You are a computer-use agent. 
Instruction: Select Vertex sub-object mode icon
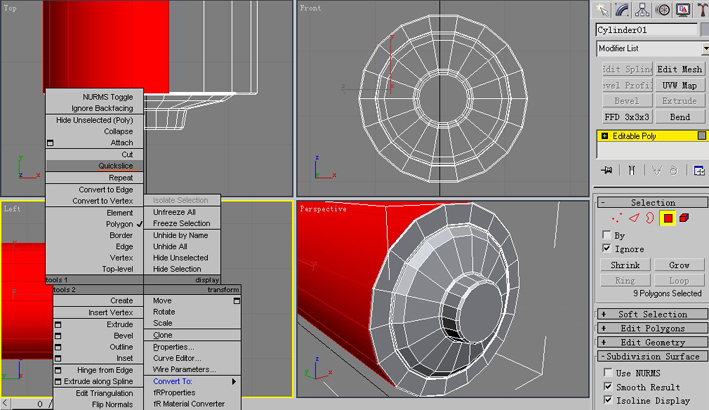tap(617, 217)
